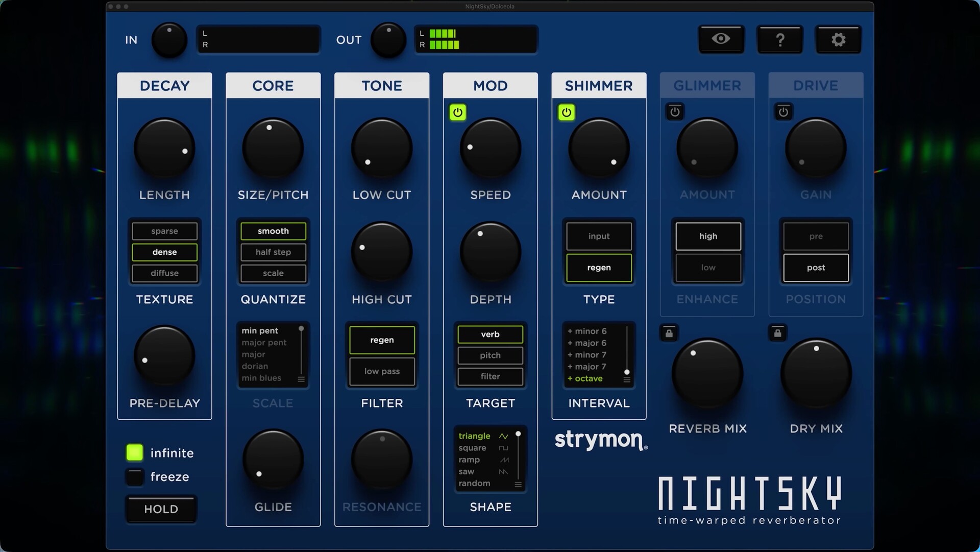Choose + major 7 shimmer interval
Screen dimensions: 980x552
click(586, 367)
